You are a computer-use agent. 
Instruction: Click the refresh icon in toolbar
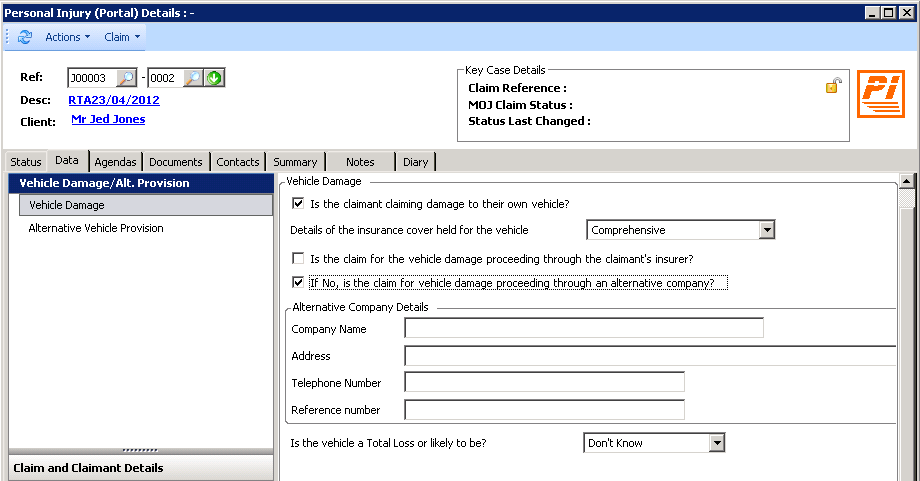(x=25, y=37)
